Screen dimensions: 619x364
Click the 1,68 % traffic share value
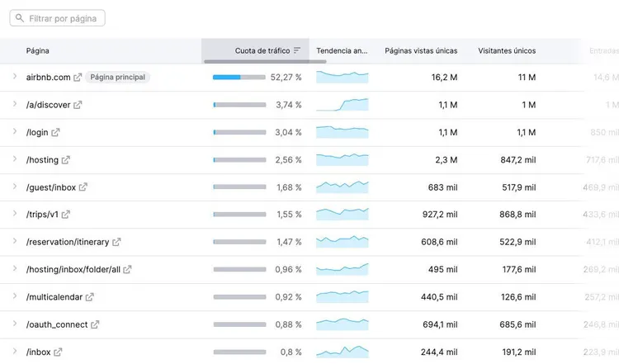pyautogui.click(x=289, y=187)
